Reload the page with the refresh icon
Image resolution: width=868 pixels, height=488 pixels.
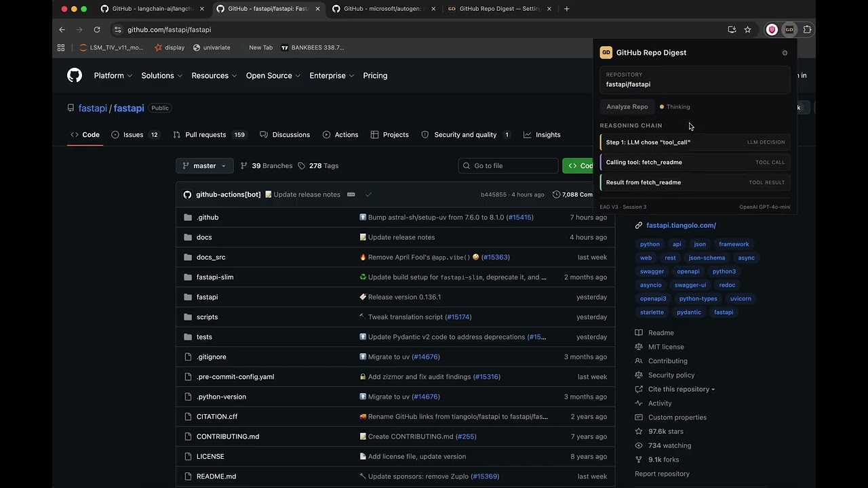pos(97,30)
